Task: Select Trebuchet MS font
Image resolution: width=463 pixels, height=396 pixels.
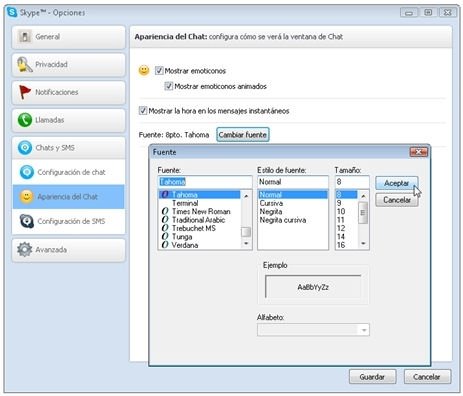Action: [200, 228]
